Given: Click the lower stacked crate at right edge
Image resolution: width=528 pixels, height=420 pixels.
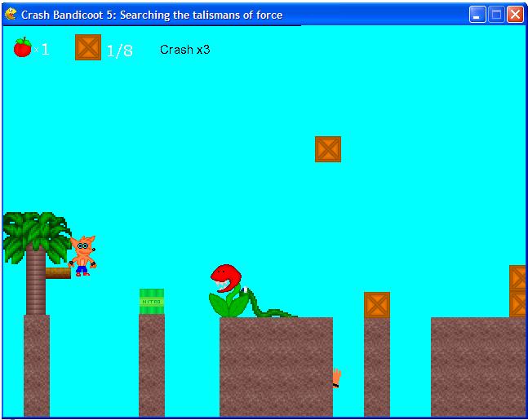Looking at the screenshot, I should click(518, 304).
